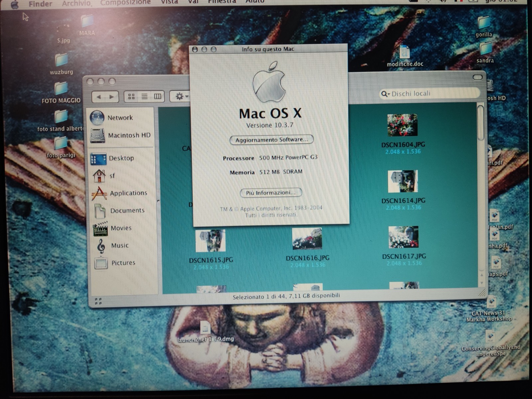
Task: Click the Finder window forward arrow
Action: pyautogui.click(x=112, y=97)
